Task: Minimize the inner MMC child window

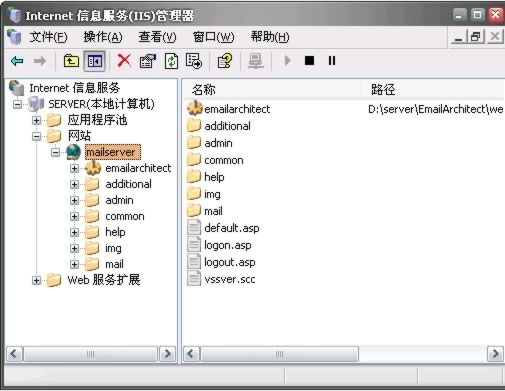Action: pyautogui.click(x=459, y=36)
